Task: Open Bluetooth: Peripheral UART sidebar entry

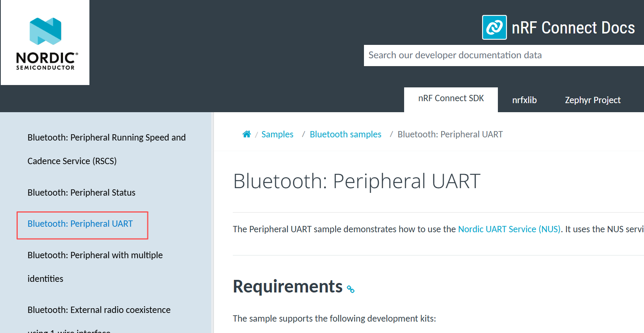Action: (x=80, y=224)
